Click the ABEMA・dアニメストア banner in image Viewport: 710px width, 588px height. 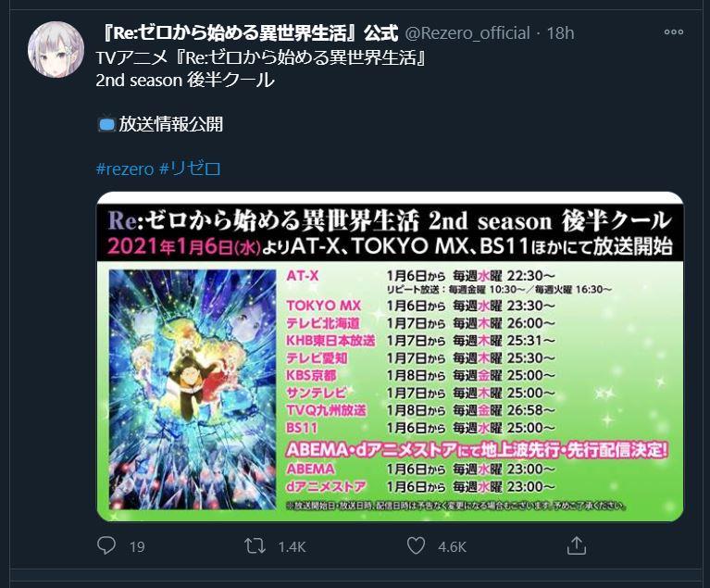tap(477, 450)
